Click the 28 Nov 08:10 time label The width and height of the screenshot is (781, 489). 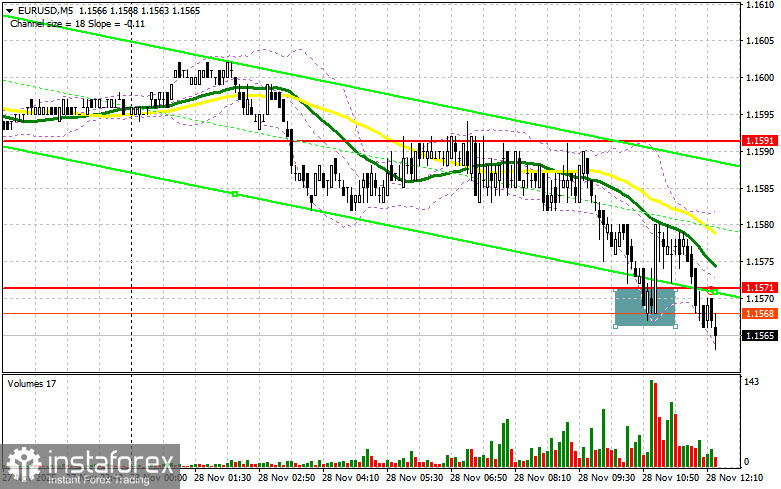pos(542,478)
